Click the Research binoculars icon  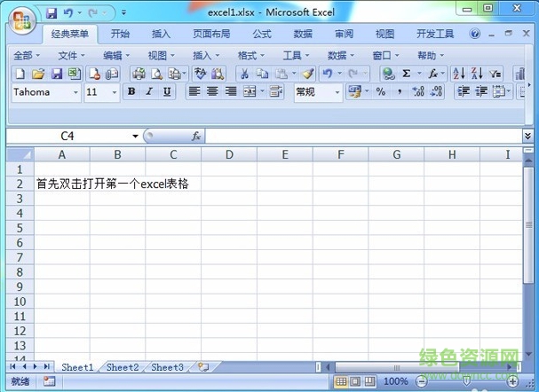(218, 74)
